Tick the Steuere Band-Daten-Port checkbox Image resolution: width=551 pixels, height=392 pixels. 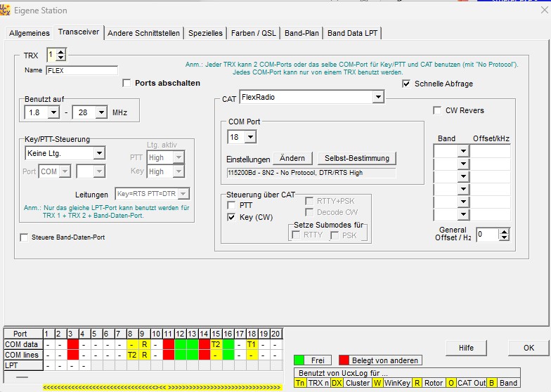[25, 237]
